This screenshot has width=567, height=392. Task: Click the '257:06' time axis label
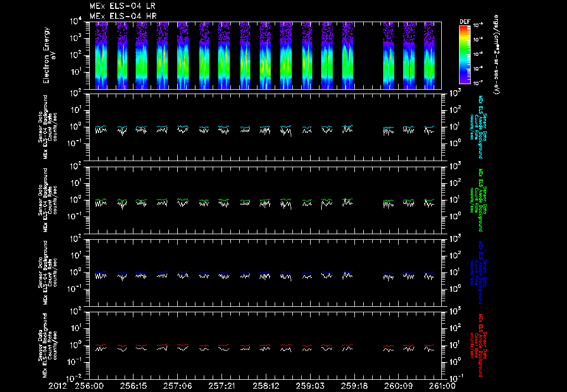[x=177, y=386]
